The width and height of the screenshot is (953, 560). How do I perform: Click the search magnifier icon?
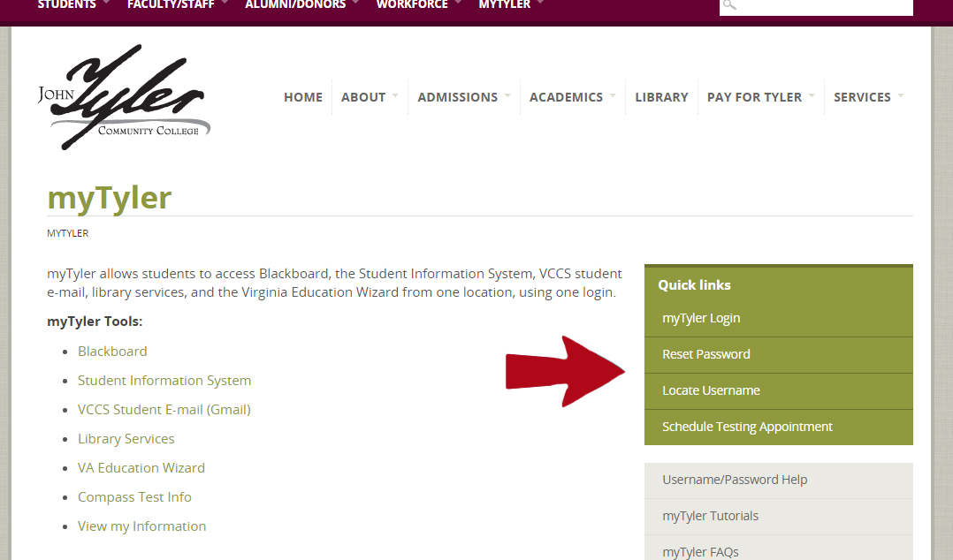729,5
